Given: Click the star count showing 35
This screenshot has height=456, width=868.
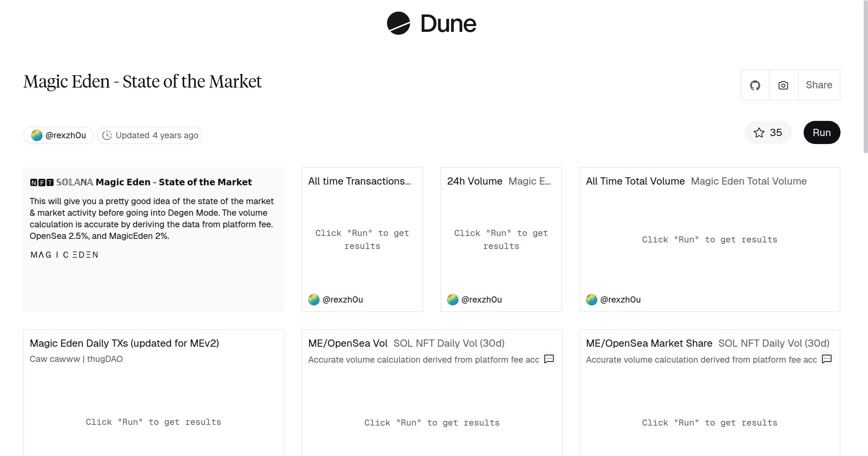Looking at the screenshot, I should click(776, 133).
